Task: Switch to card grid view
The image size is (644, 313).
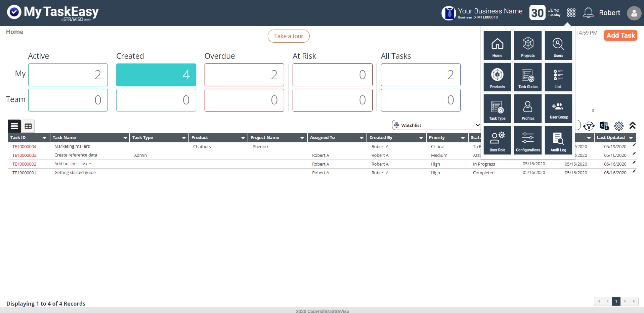Action: coord(28,126)
